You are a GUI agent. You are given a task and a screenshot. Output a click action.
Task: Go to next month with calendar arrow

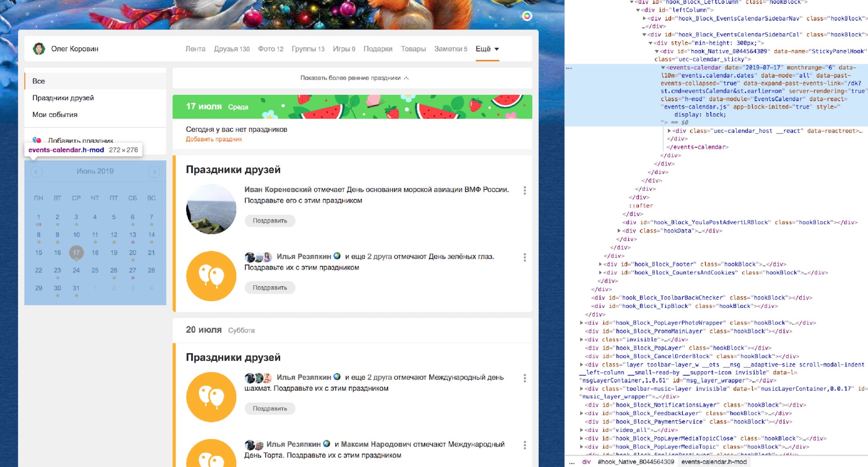coord(154,172)
